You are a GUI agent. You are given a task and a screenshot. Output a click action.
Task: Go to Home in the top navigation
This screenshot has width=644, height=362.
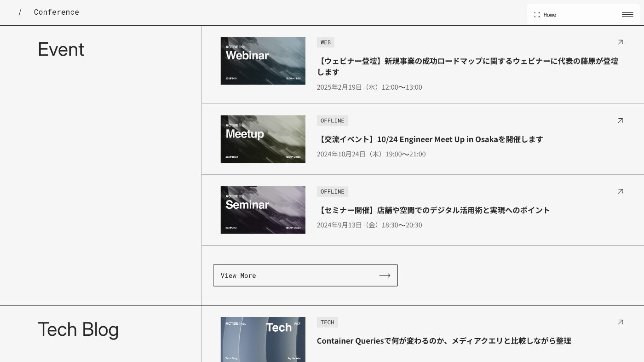[x=550, y=15]
